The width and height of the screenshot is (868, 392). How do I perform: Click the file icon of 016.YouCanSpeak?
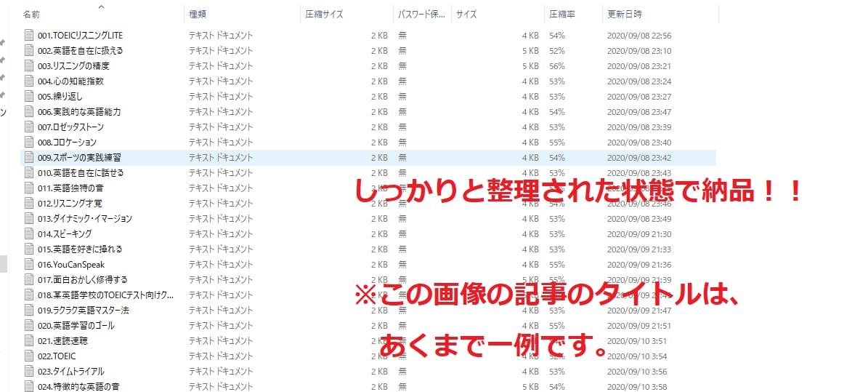pyautogui.click(x=29, y=265)
